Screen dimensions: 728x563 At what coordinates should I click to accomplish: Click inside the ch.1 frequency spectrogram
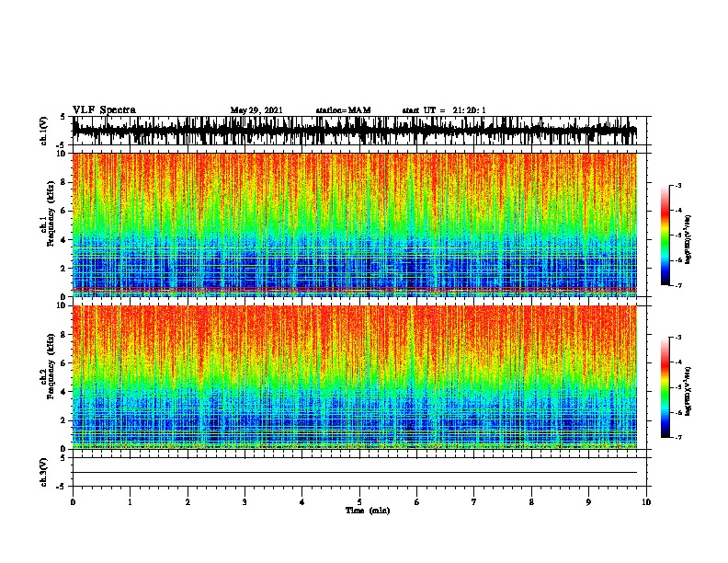pyautogui.click(x=355, y=224)
